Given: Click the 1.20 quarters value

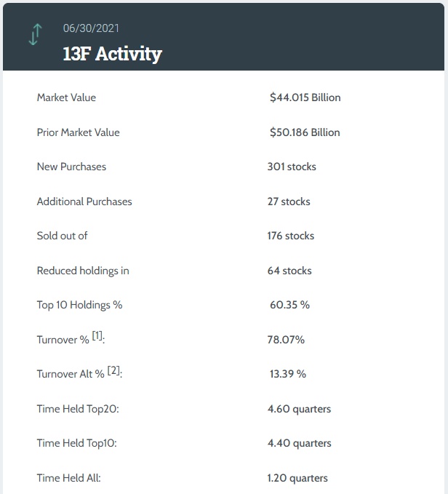Looking at the screenshot, I should click(297, 478).
